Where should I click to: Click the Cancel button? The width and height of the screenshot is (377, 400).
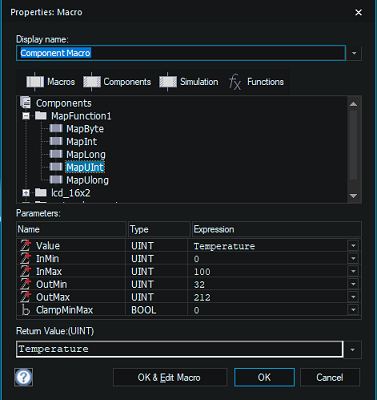(x=330, y=377)
